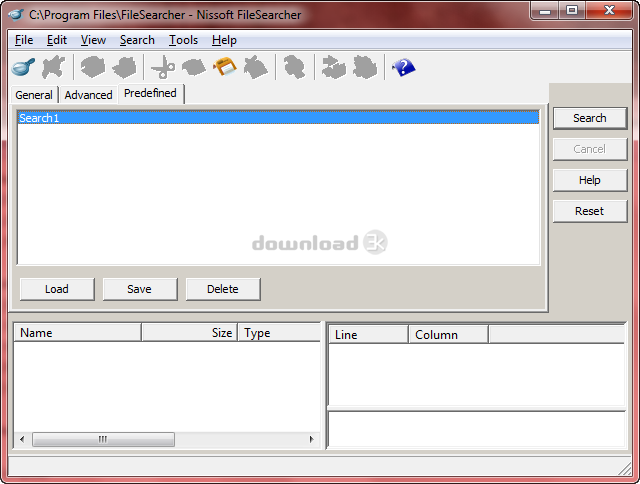The image size is (640, 484).
Task: Click the greyed Cancel button
Action: (x=590, y=149)
